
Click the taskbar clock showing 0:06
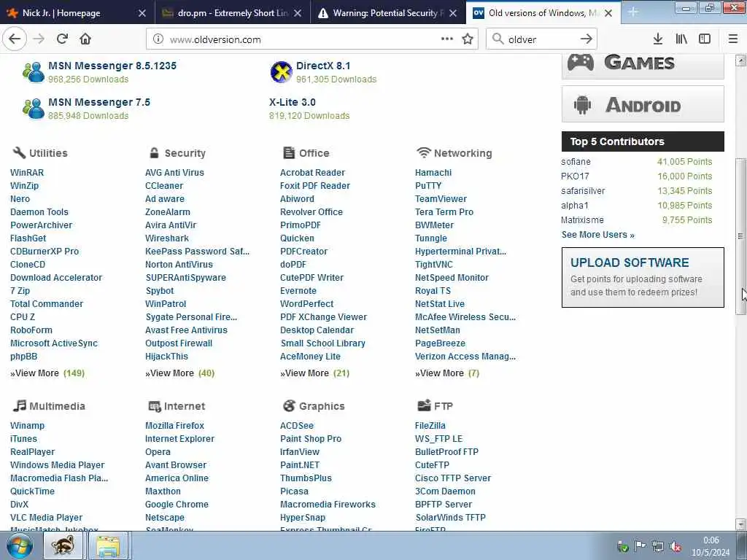coord(711,540)
